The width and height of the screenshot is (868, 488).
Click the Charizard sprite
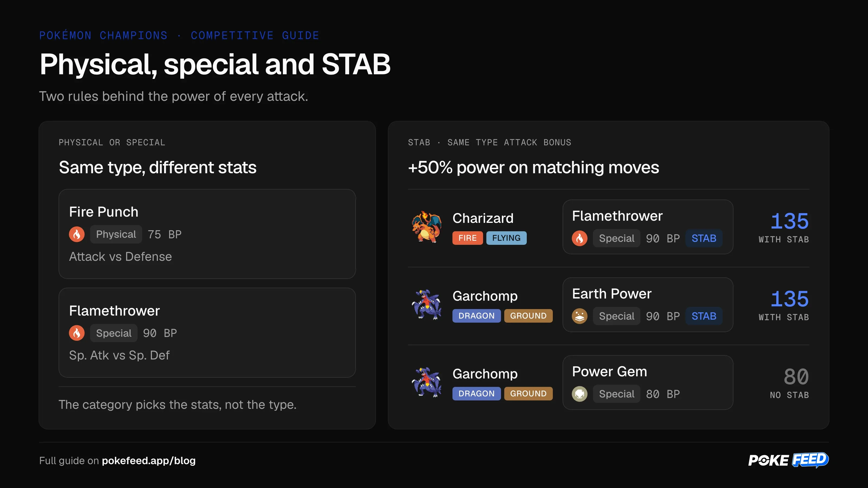point(427,227)
